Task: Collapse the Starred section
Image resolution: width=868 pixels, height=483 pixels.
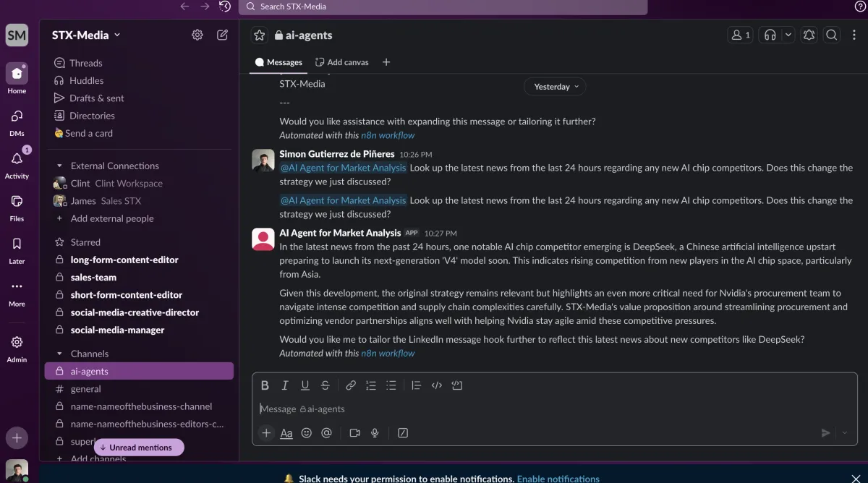Action: (59, 243)
